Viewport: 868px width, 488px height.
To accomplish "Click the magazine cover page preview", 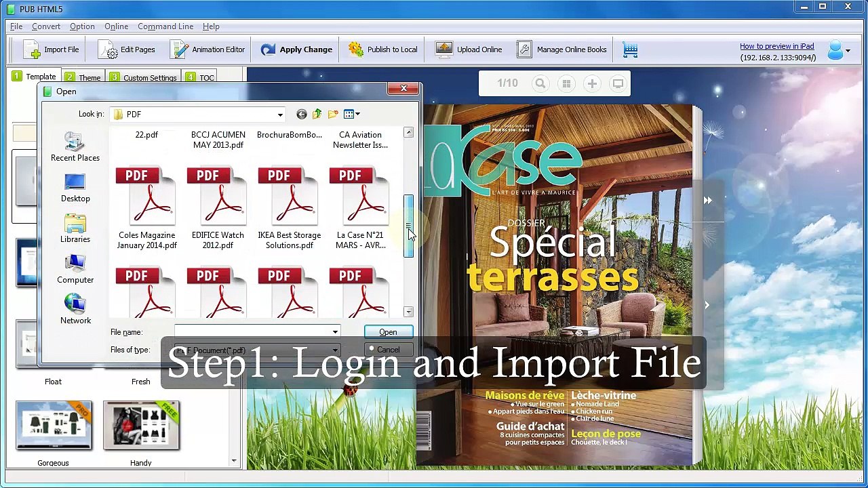I will point(555,285).
